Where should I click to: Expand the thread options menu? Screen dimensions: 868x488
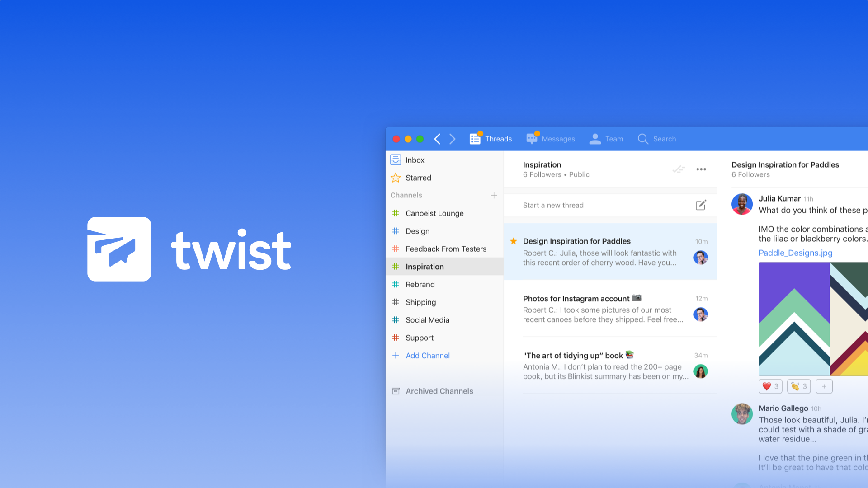[x=701, y=169]
